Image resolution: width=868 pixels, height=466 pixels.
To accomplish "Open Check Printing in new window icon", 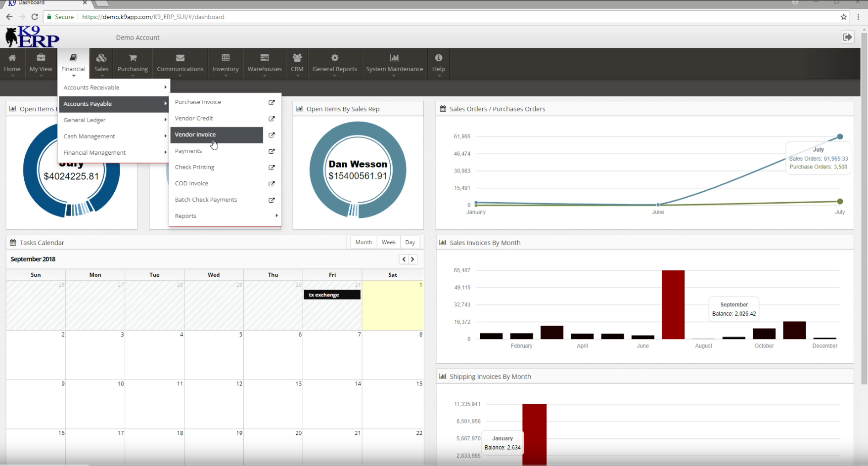I will 272,168.
